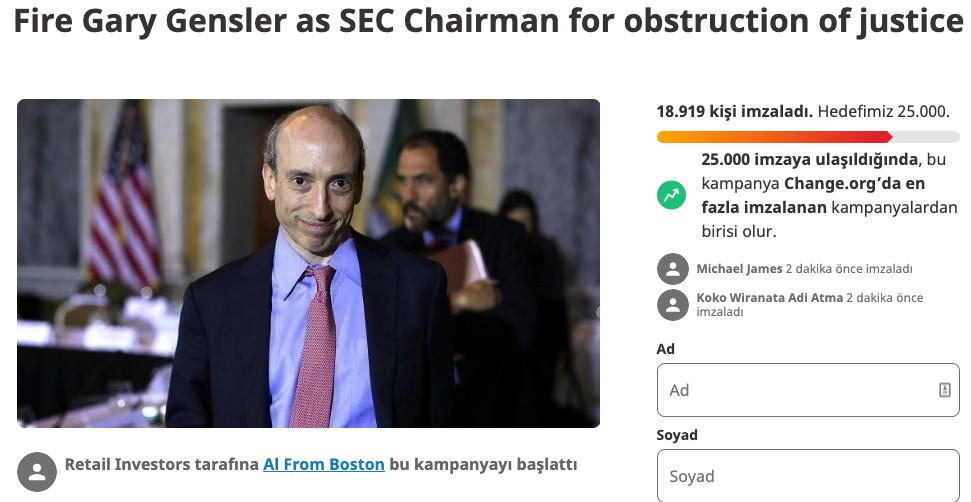The width and height of the screenshot is (971, 502).
Task: Select signer name Koko Wiranata Adi Atma
Action: 769,298
